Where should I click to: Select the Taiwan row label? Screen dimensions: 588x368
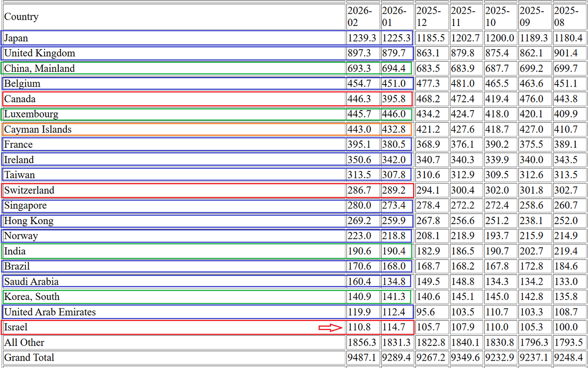point(20,175)
